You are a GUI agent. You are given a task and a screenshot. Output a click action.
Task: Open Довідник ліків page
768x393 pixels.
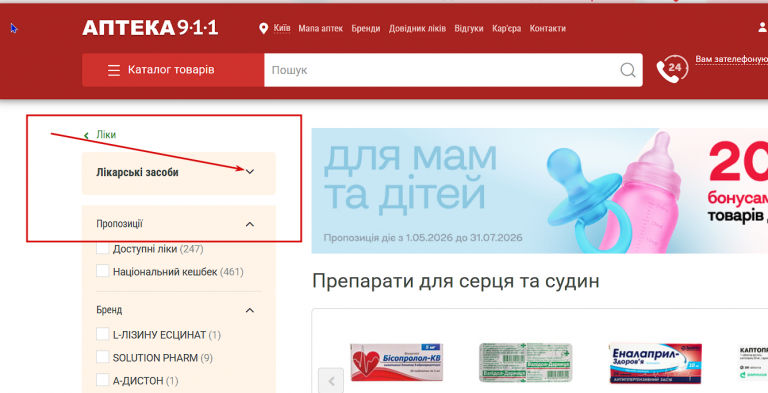point(417,28)
